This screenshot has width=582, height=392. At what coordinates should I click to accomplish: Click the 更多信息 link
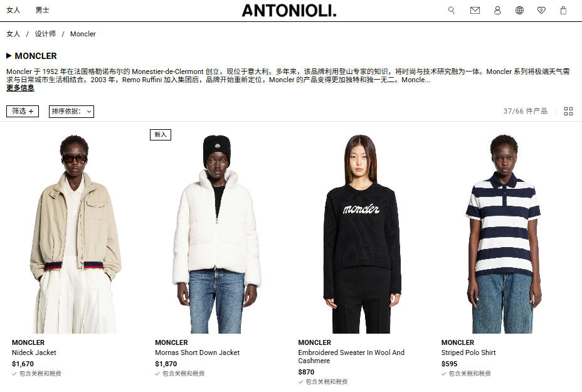(21, 88)
